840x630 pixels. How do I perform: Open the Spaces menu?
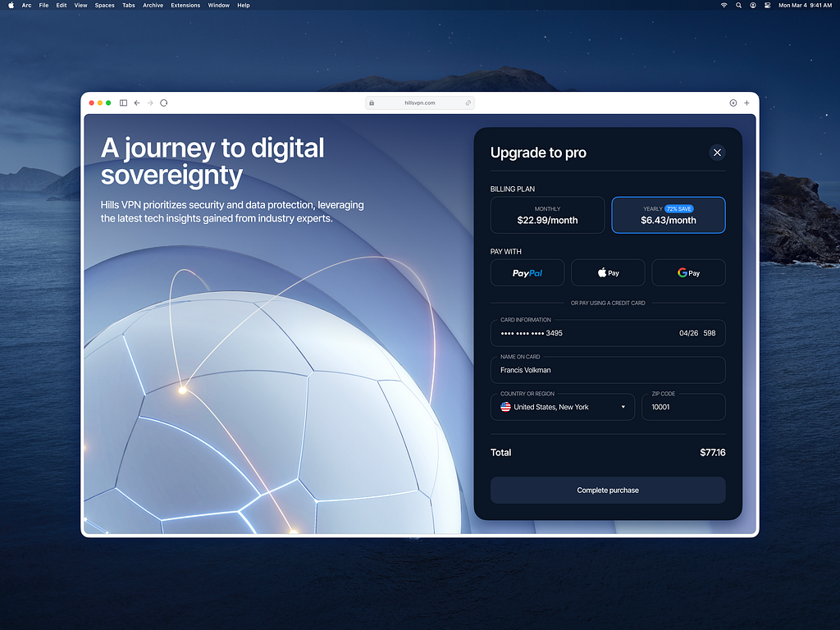pos(104,5)
